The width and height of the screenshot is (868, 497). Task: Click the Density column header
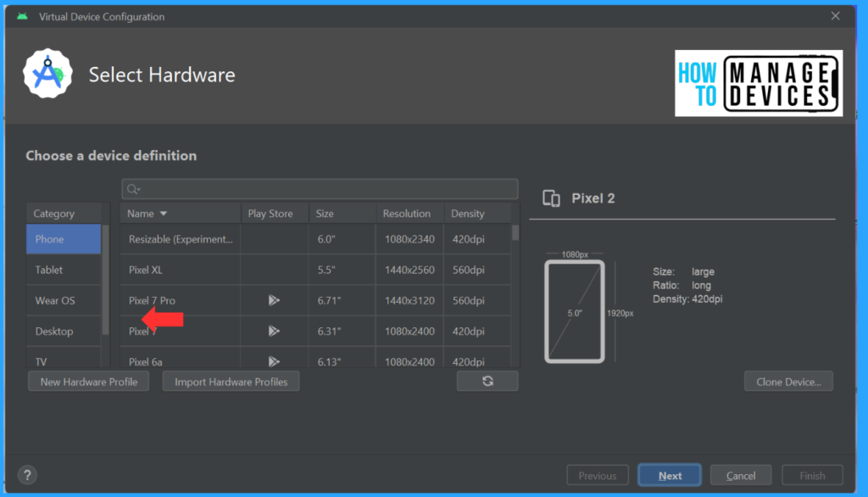(x=478, y=214)
